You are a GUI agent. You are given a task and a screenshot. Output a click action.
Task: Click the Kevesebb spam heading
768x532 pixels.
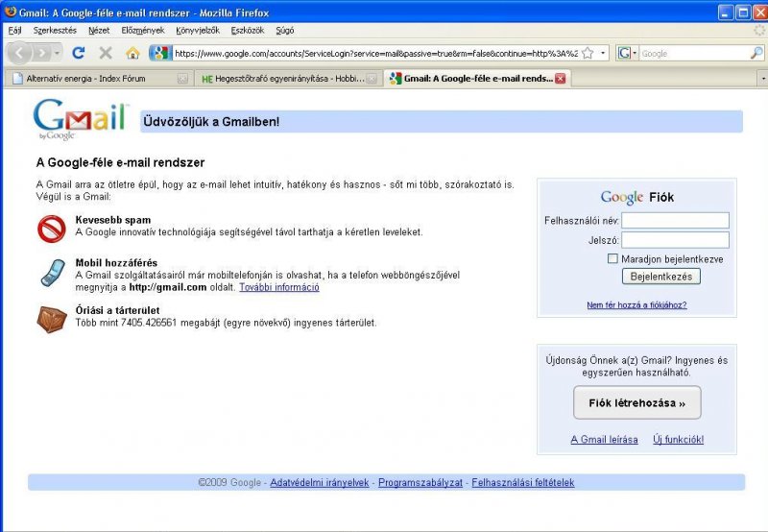pyautogui.click(x=113, y=220)
